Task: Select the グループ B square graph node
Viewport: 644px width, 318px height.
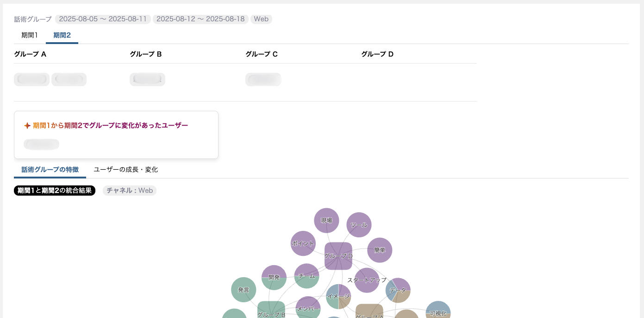Action: pyautogui.click(x=271, y=312)
